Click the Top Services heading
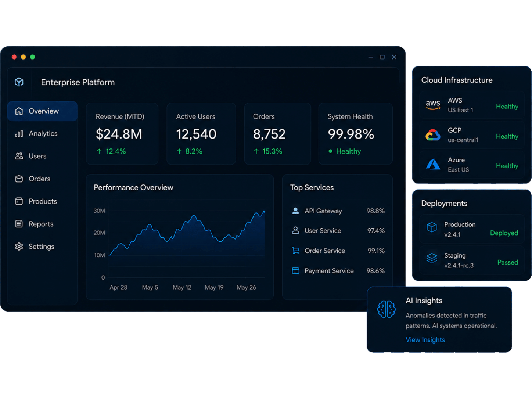 [312, 187]
